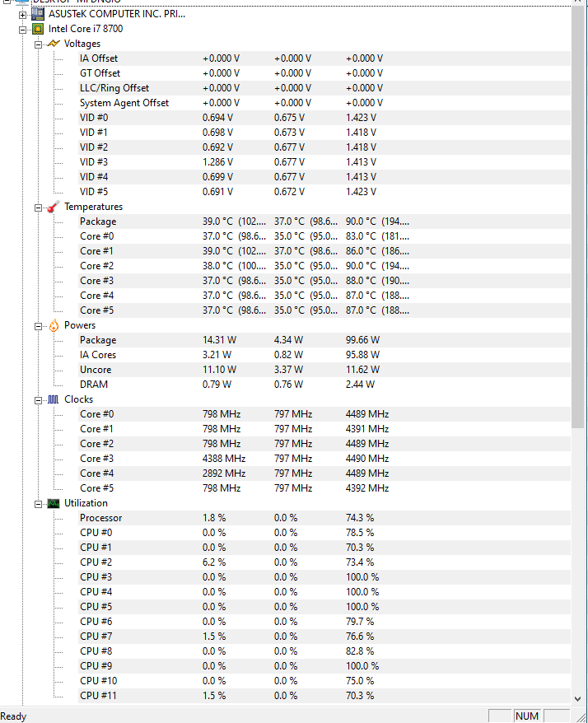Collapse the Powers section

click(x=38, y=326)
